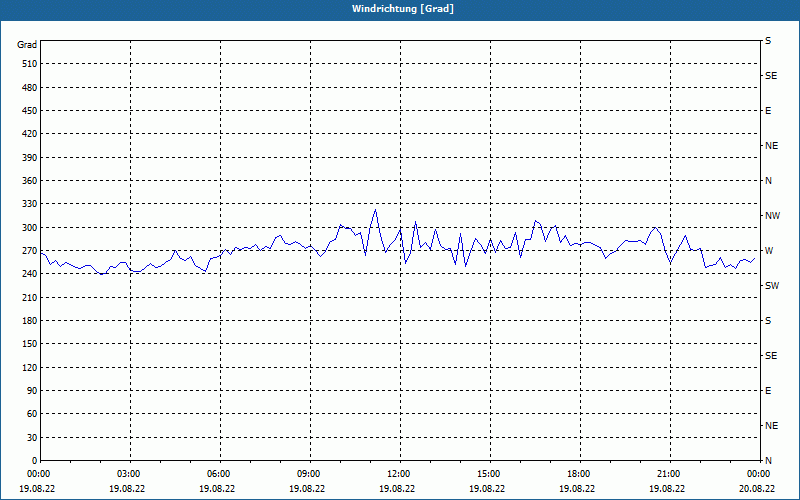Click the 03:00 time axis label
Screen dimensions: 800x500
coord(130,474)
